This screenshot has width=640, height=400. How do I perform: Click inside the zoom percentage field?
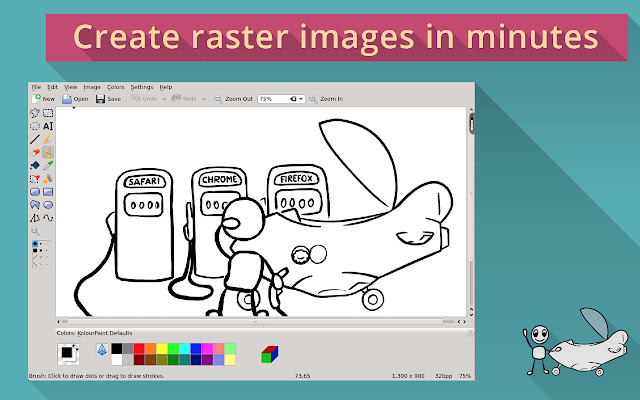274,99
